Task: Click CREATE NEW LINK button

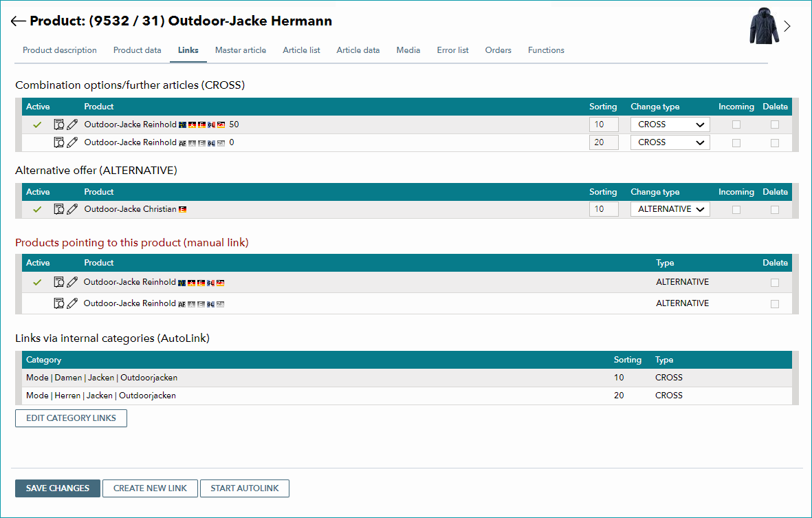Action: click(150, 488)
